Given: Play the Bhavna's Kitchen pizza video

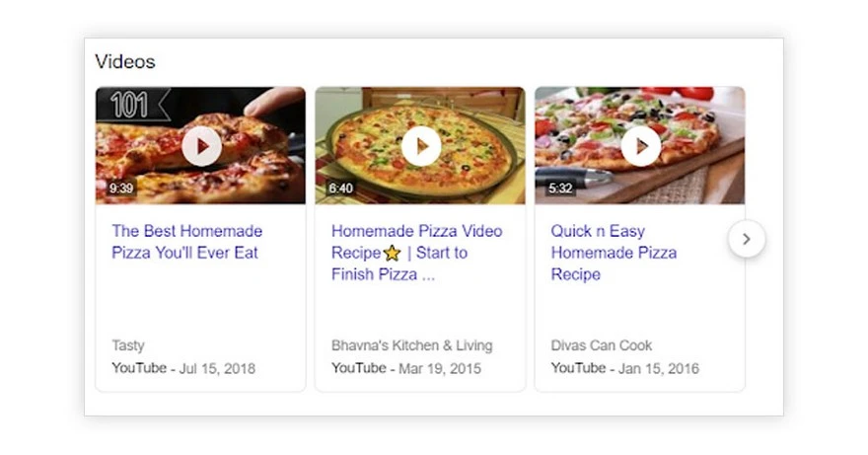Looking at the screenshot, I should click(x=421, y=147).
